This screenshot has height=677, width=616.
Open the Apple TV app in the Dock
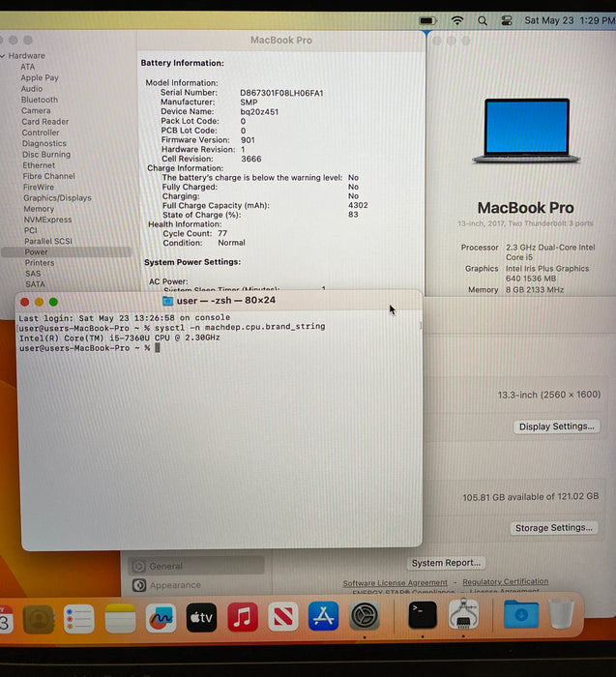click(x=201, y=617)
